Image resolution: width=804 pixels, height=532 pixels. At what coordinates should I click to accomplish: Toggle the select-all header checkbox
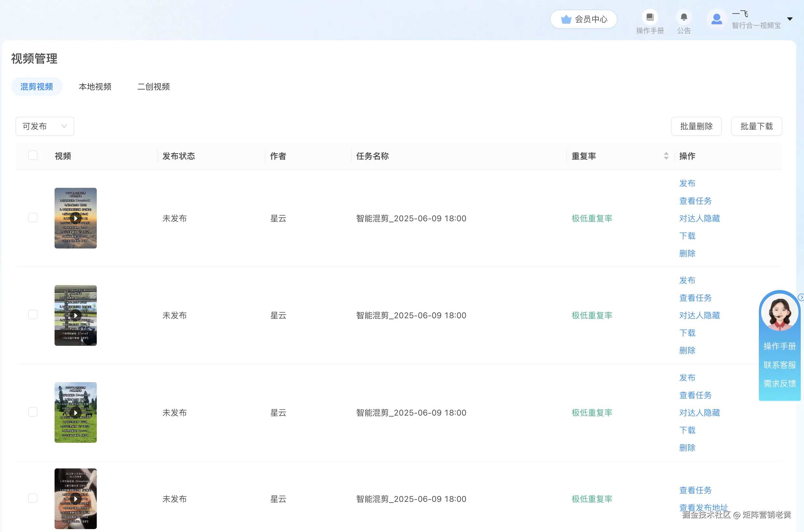click(x=33, y=155)
